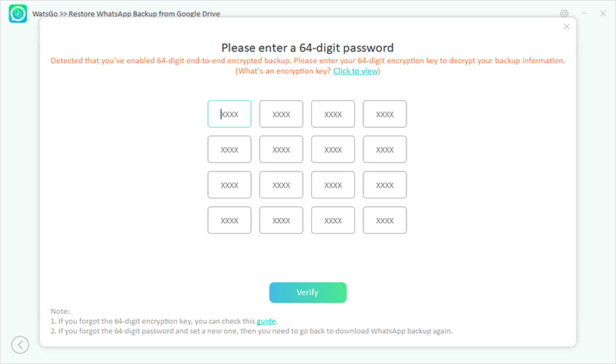Select the first password box in the last row
This screenshot has width=616, height=364.
click(x=229, y=220)
